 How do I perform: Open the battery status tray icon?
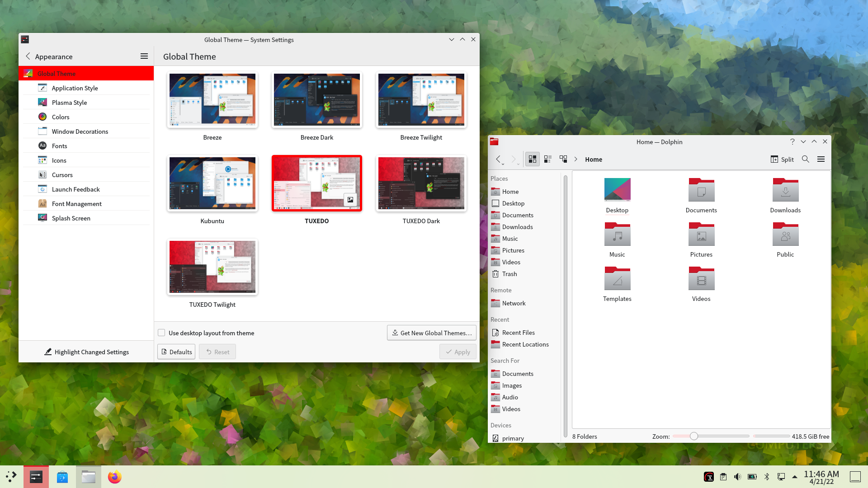tap(752, 477)
